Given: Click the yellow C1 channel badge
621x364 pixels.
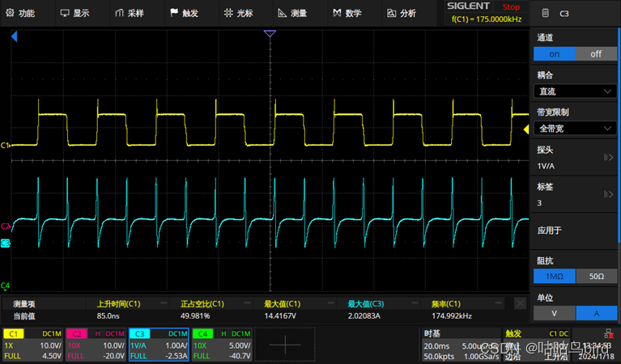Looking at the screenshot, I should [x=14, y=334].
